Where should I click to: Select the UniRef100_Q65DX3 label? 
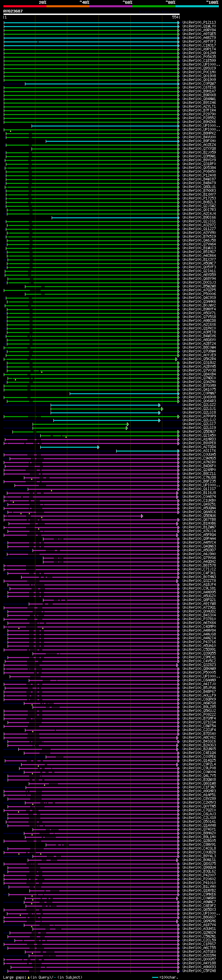199,910
